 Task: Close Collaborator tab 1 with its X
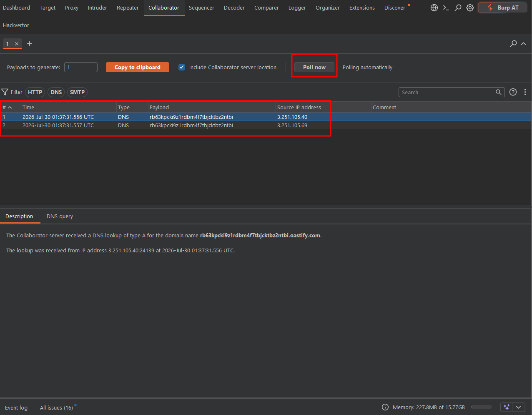(x=17, y=44)
